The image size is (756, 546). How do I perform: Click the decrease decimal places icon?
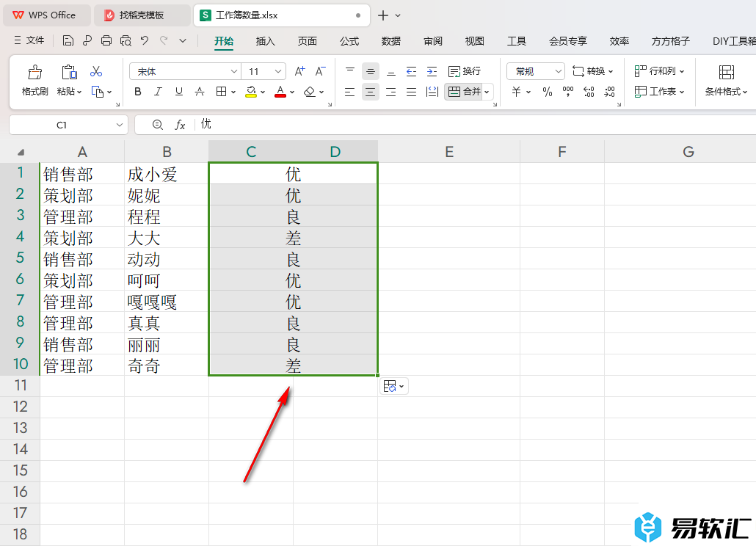pyautogui.click(x=609, y=92)
